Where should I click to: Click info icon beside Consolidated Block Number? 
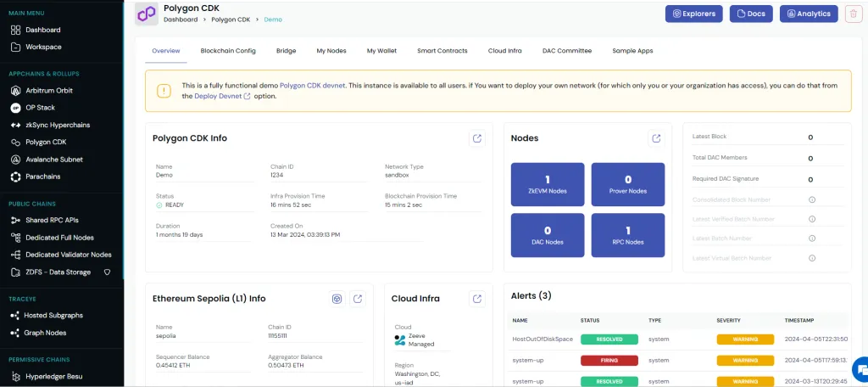point(811,199)
